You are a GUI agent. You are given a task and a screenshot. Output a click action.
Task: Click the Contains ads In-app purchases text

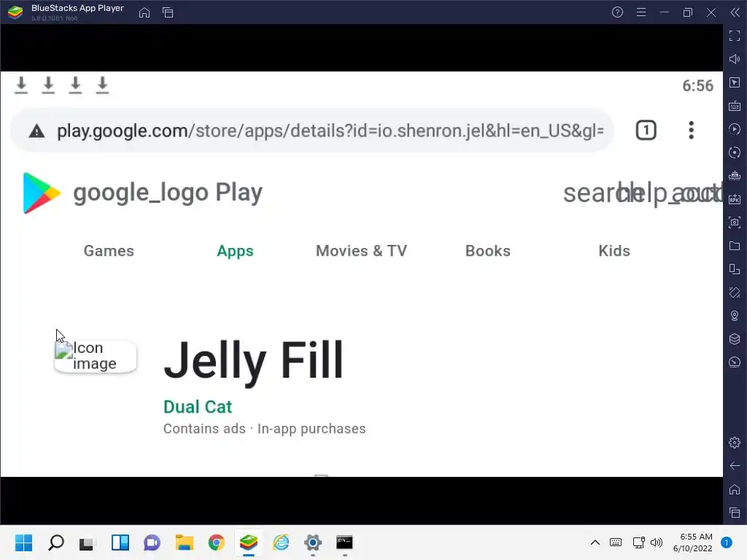(x=264, y=429)
